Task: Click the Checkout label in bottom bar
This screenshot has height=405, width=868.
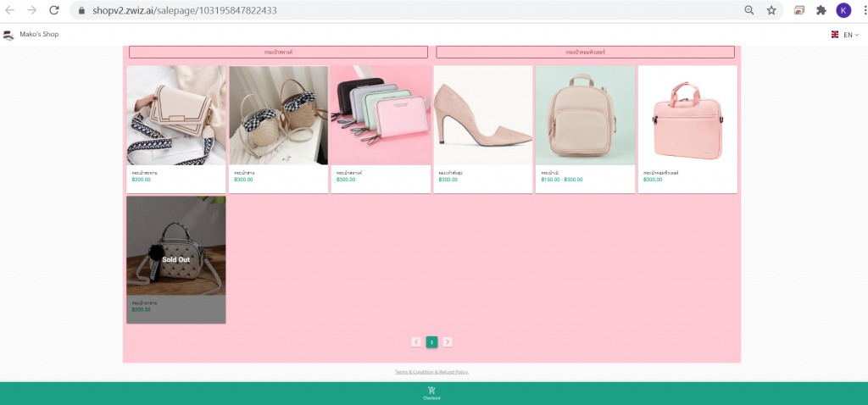Action: (x=431, y=398)
